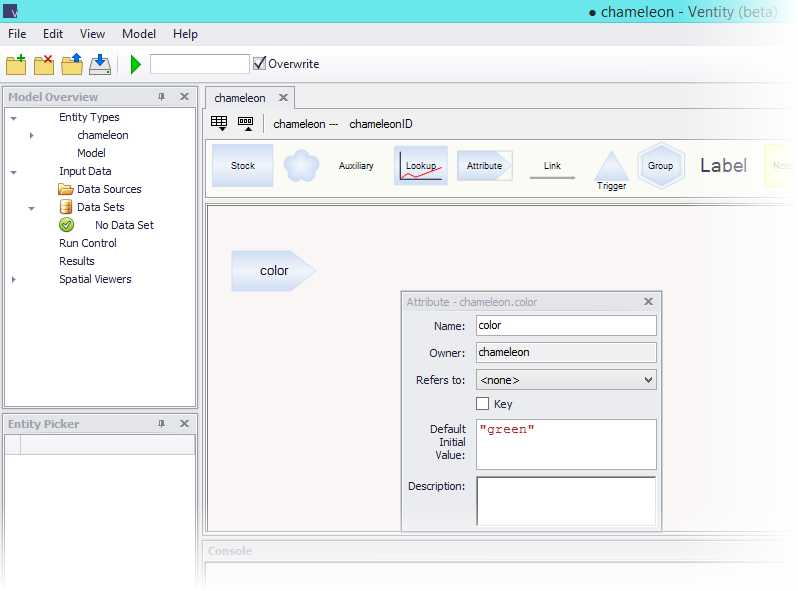Select the cloud shape tool
Viewport: 798px width, 591px height.
click(x=301, y=165)
